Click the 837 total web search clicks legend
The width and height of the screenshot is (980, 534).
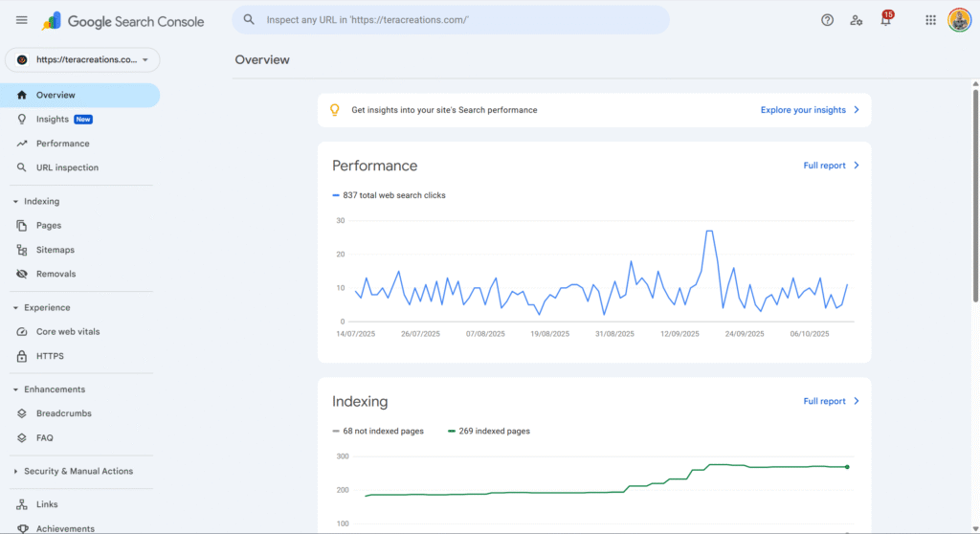[x=389, y=195]
